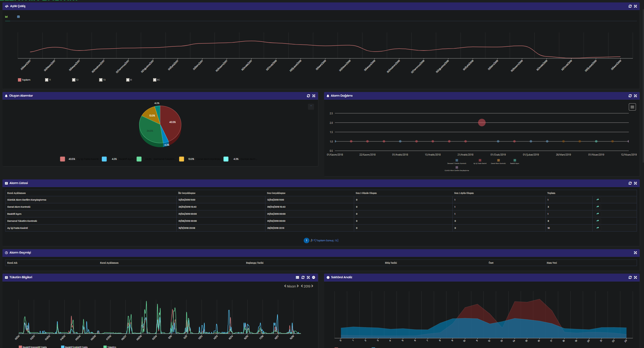Open Ay İçi Fazla Kesinti details arrow
This screenshot has height=348, width=644.
[x=598, y=228]
